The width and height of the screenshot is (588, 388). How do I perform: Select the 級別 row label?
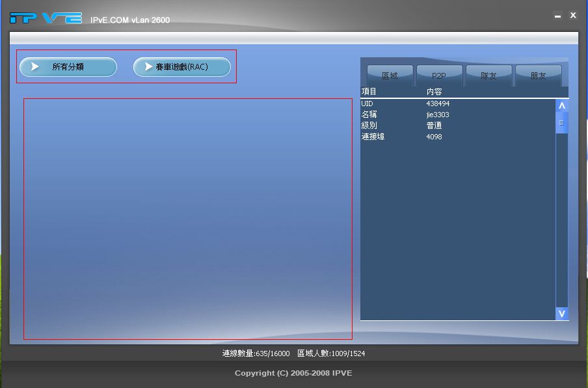coord(369,126)
